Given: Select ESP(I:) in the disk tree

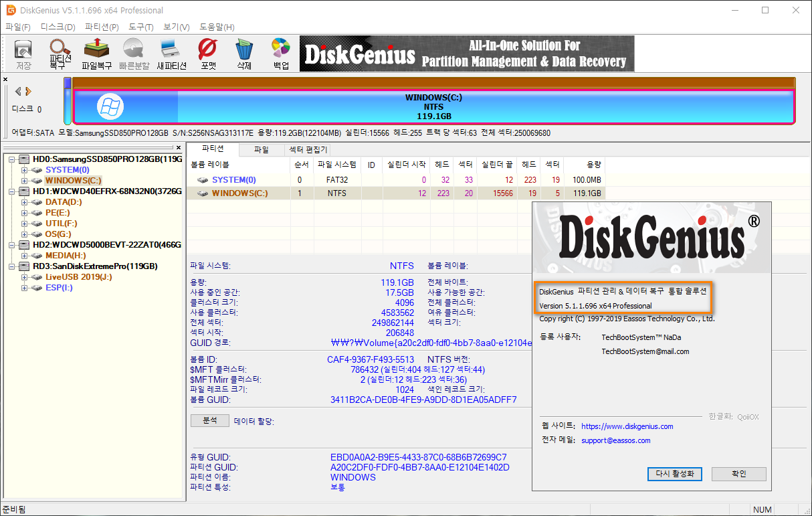Looking at the screenshot, I should [59, 288].
